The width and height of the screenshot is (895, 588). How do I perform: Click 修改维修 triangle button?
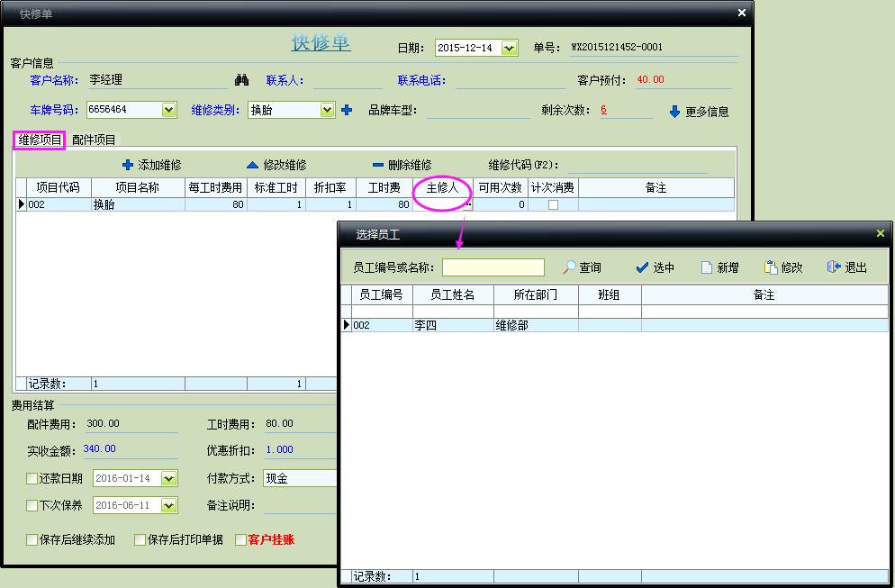pos(276,165)
